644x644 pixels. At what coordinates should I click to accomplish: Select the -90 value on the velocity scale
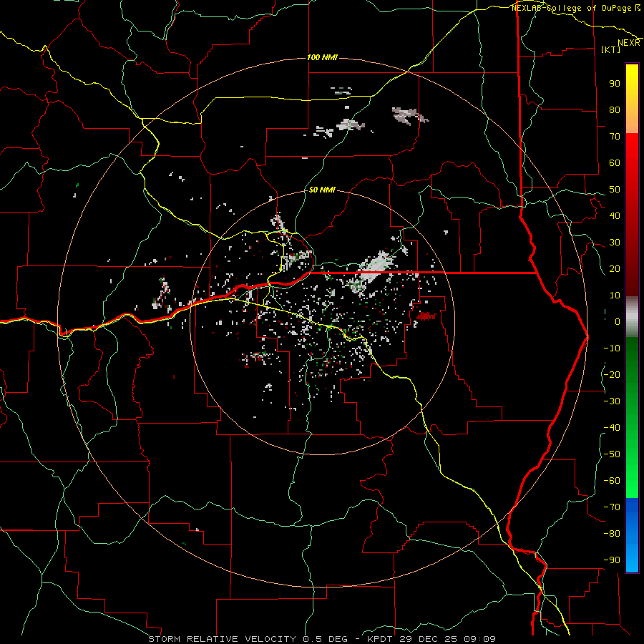point(612,560)
